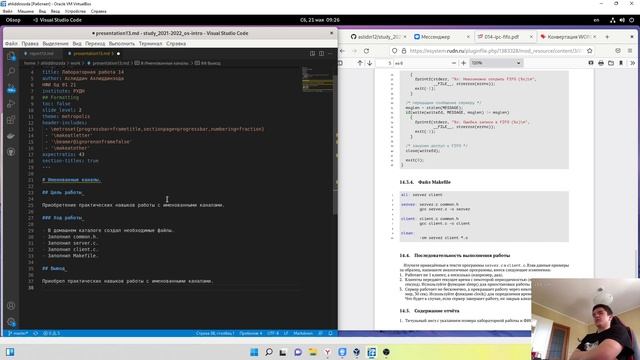Click the errors and warnings status bar indicator
640x360 pixels.
point(51,333)
